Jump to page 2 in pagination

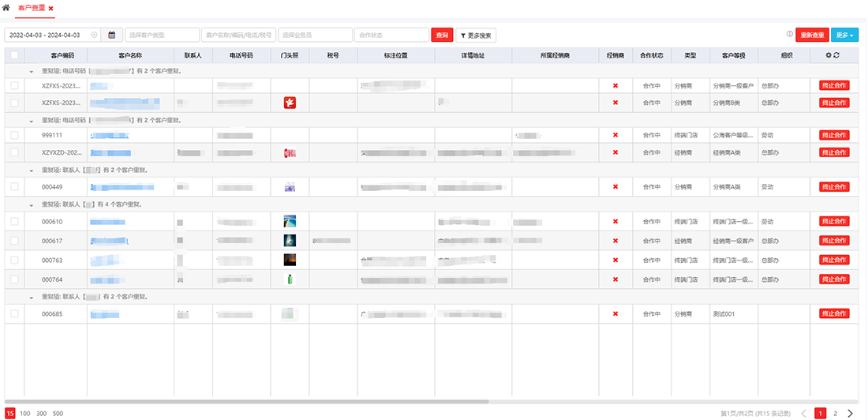[x=835, y=413]
